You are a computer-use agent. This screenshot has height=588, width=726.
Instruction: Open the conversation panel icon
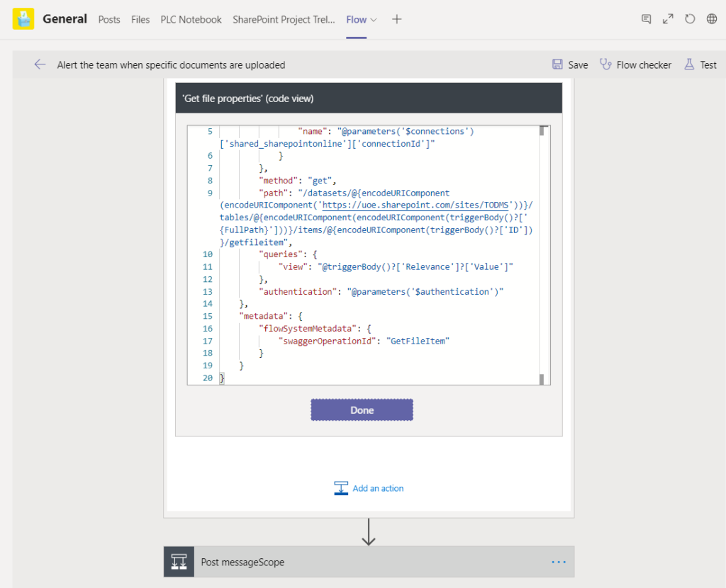tap(646, 19)
